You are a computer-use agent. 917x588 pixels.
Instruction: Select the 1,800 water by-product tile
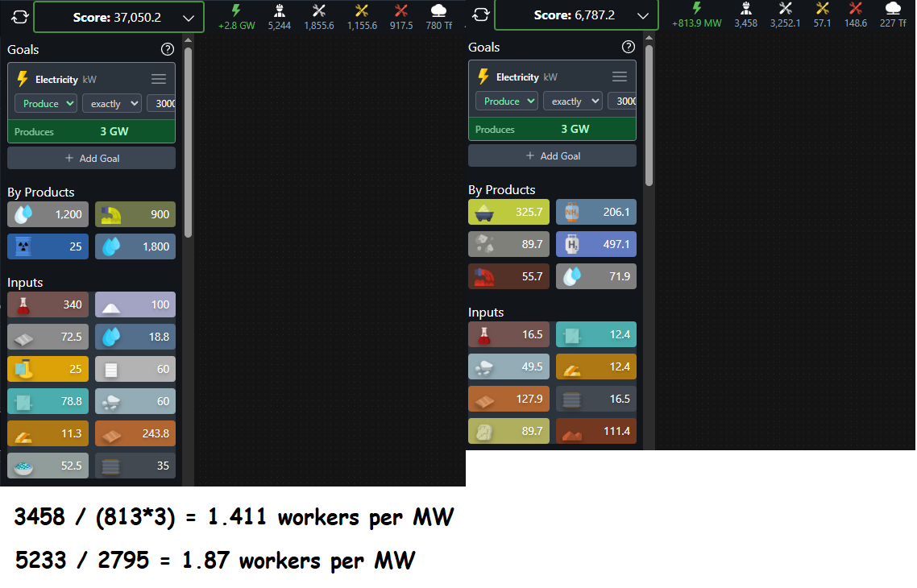[x=135, y=246]
